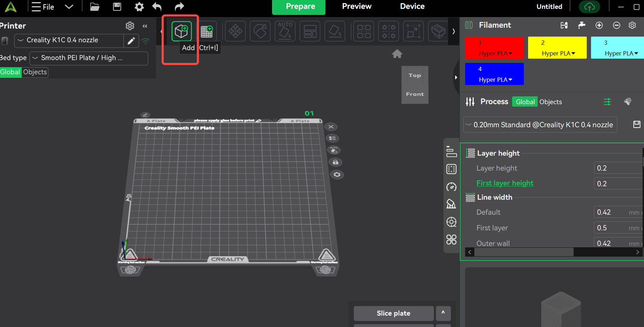Click the home view icon

(397, 54)
